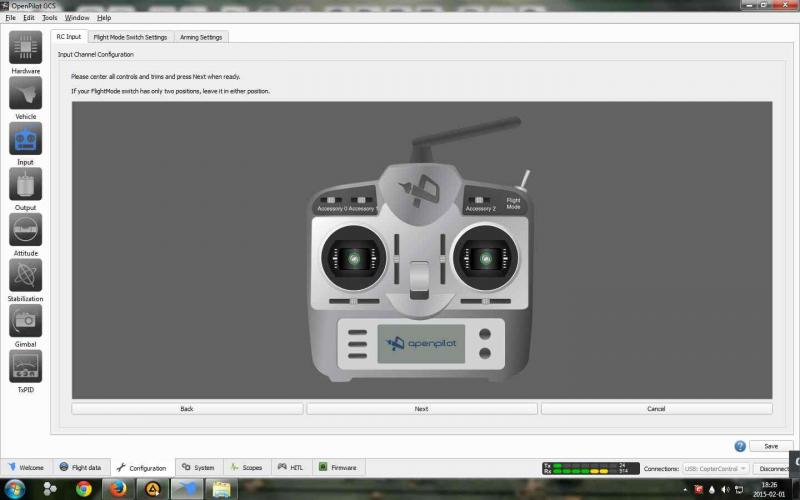
Task: Click the blue help question mark icon
Action: [740, 446]
